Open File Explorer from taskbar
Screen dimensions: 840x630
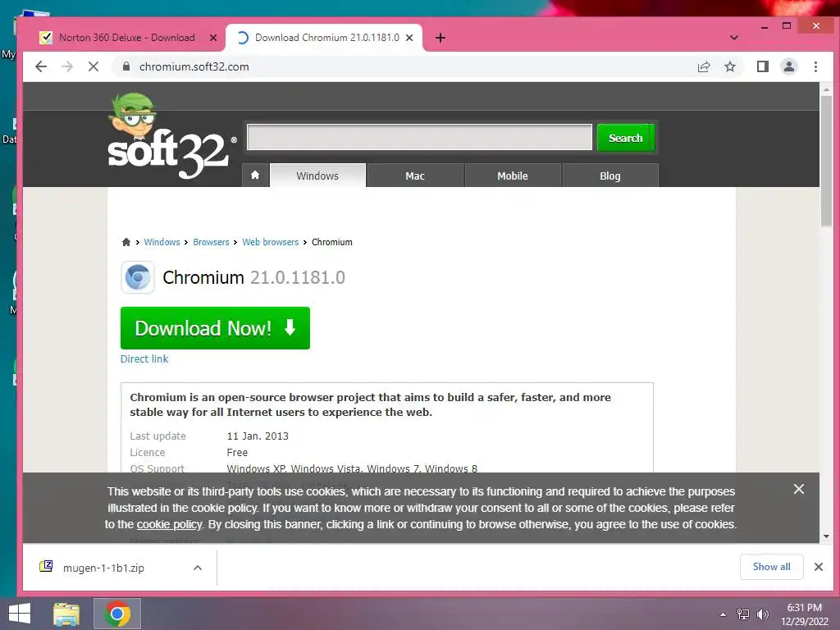coord(66,614)
